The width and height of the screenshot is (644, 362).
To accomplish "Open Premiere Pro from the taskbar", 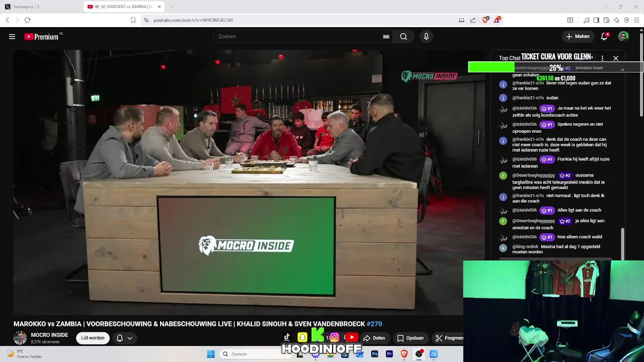I will [389, 354].
